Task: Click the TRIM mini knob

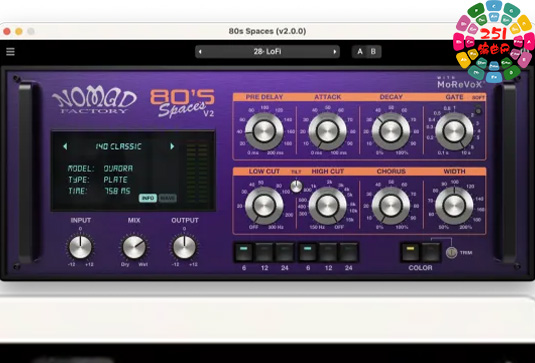Action: [x=451, y=252]
